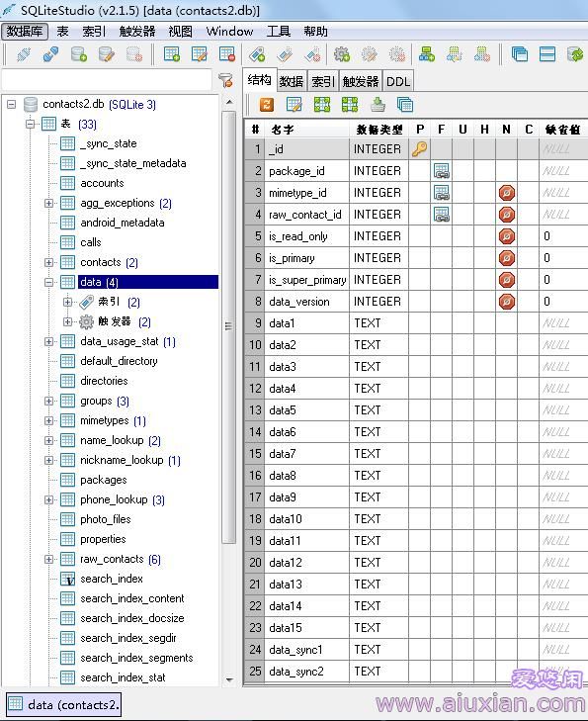Click the tile windows toolbar icon
Viewport: 588px width, 721px height.
coord(547,54)
